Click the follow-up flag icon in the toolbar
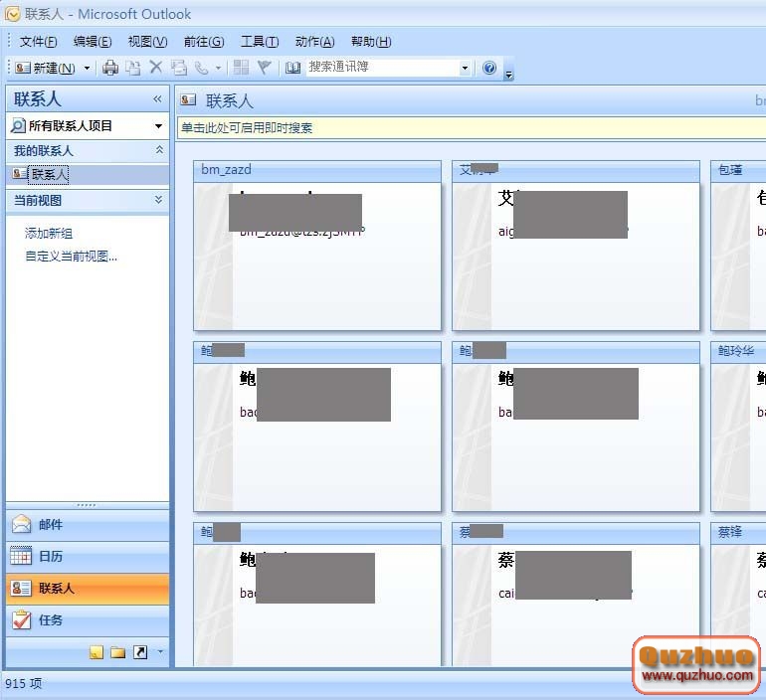Viewport: 766px width, 700px height. click(264, 68)
